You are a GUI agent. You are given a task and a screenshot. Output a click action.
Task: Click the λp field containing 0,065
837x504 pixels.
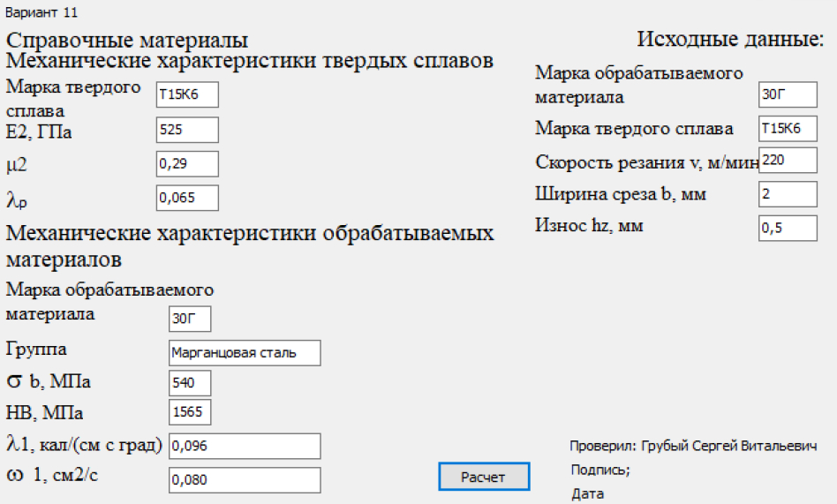tap(187, 198)
